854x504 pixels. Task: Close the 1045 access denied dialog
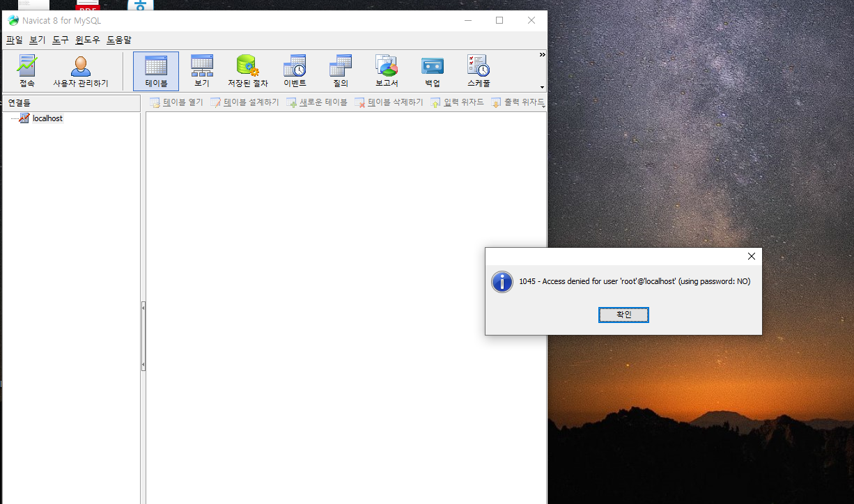pos(751,256)
